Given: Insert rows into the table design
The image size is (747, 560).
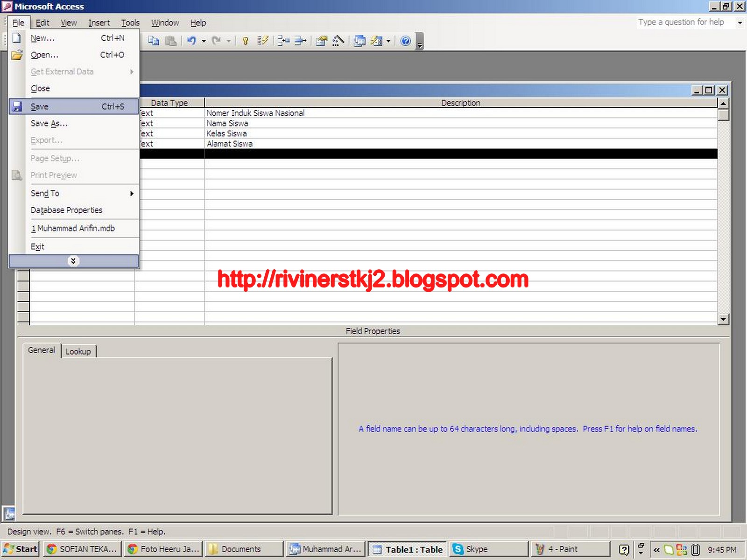Looking at the screenshot, I should pyautogui.click(x=282, y=41).
